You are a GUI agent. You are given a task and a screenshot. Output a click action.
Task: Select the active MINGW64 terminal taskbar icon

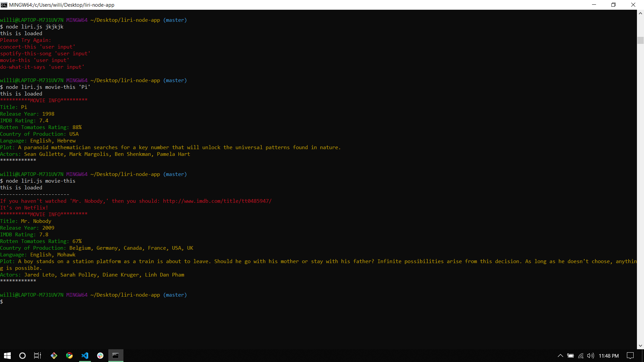116,355
